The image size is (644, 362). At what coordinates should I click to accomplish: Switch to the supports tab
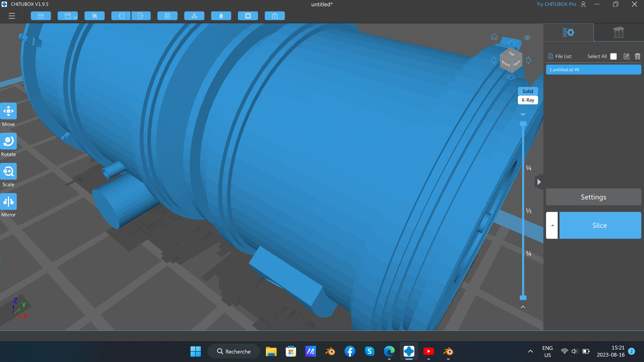(x=619, y=32)
